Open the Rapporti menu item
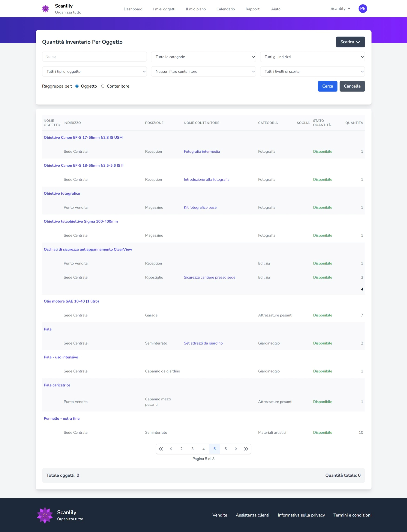 click(253, 9)
